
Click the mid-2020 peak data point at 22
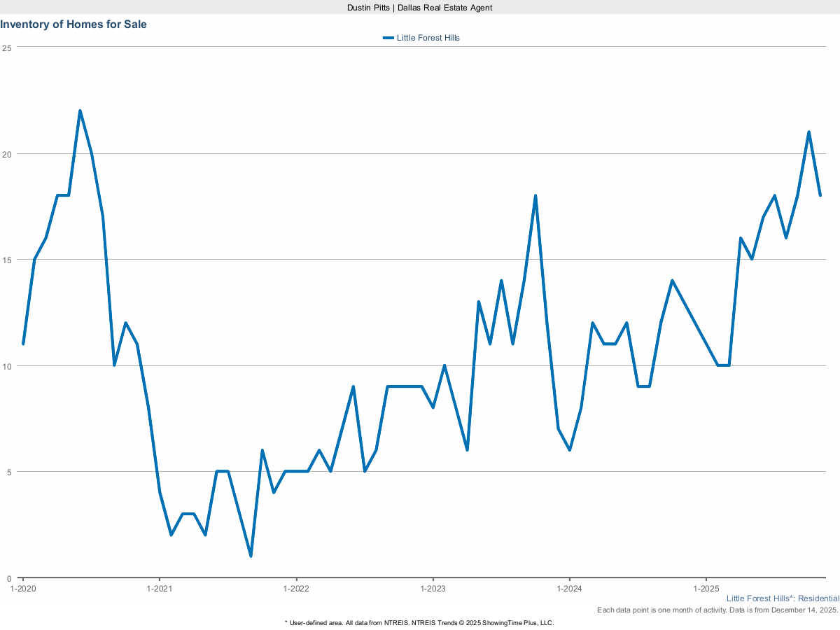pyautogui.click(x=80, y=111)
